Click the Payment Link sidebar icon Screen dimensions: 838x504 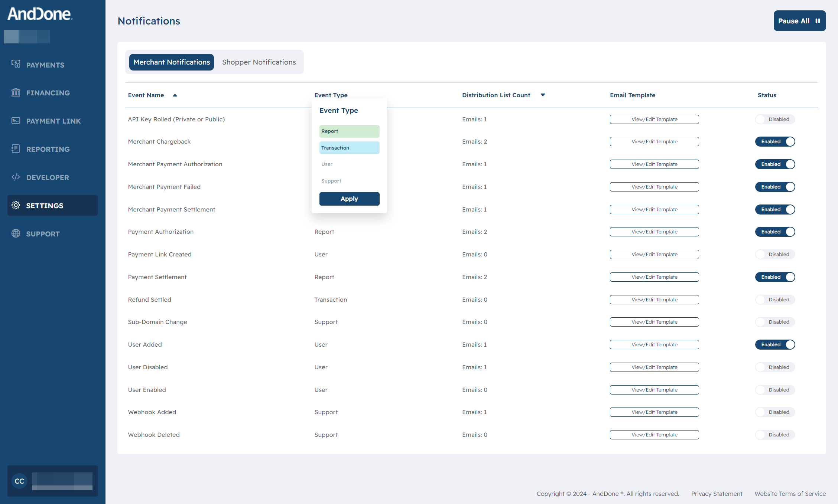click(x=16, y=120)
